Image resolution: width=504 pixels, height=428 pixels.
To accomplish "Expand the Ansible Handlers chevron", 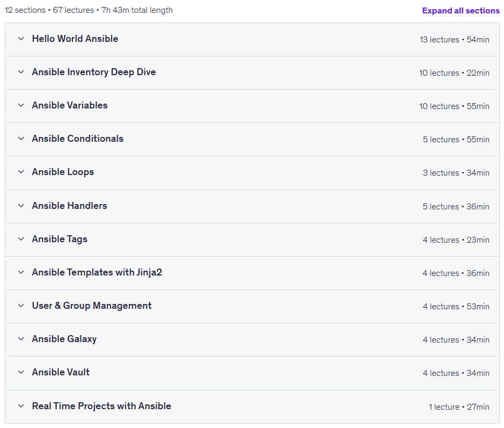I will (x=21, y=206).
